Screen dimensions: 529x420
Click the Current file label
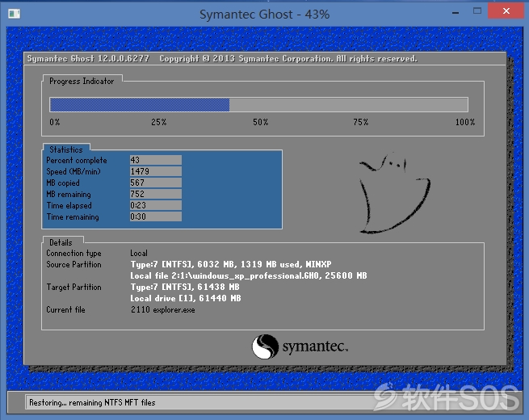(x=65, y=309)
